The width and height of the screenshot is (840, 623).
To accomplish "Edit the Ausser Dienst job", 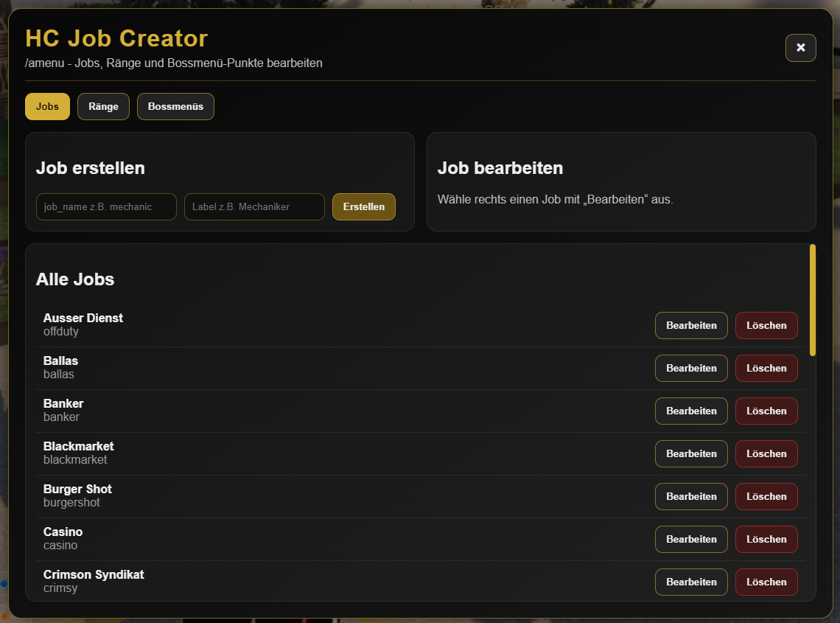I will click(691, 325).
